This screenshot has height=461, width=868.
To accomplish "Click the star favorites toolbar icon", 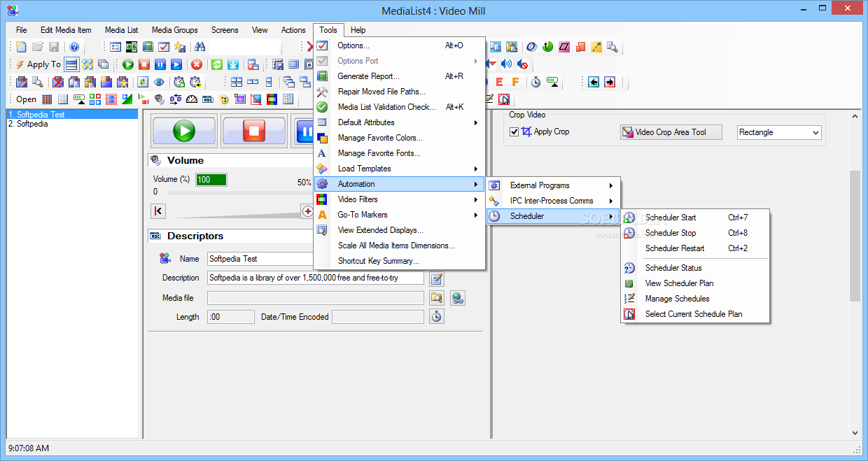I will click(x=180, y=47).
